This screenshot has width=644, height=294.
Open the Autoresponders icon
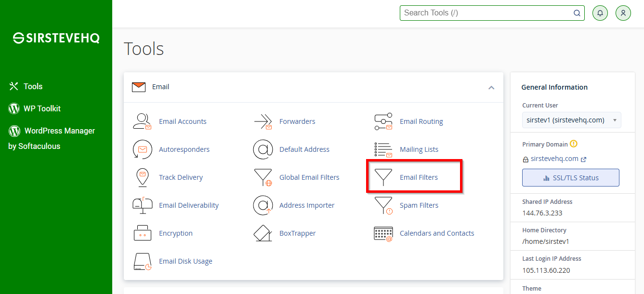(x=142, y=149)
